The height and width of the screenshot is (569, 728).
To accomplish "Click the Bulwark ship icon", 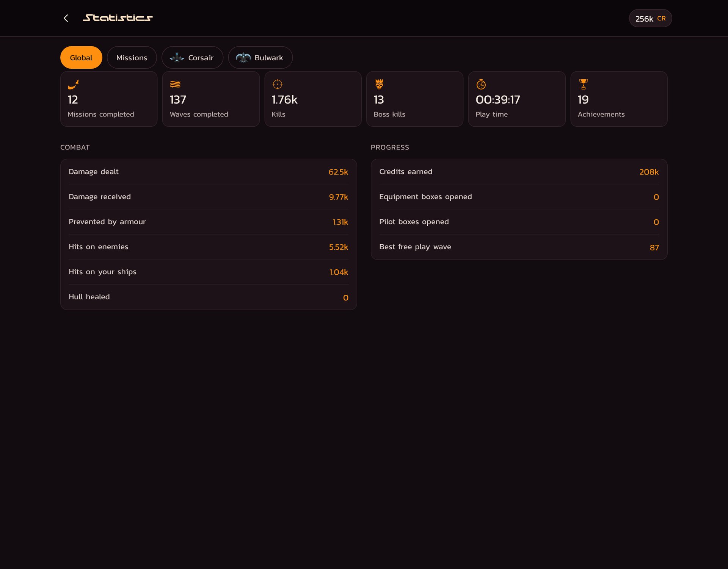I will coord(243,58).
